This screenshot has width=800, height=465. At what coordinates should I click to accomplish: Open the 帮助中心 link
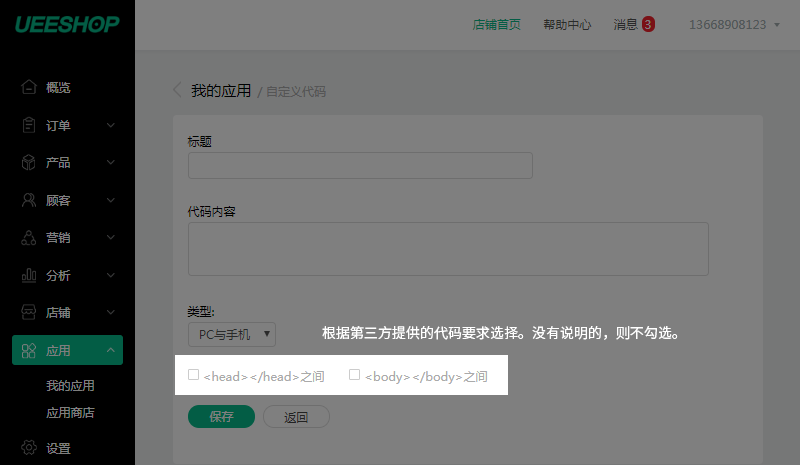(567, 25)
